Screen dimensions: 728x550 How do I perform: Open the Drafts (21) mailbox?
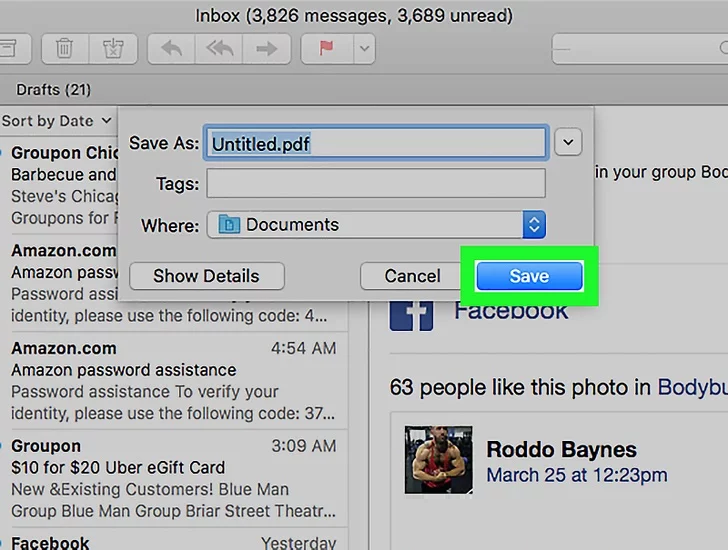(53, 90)
